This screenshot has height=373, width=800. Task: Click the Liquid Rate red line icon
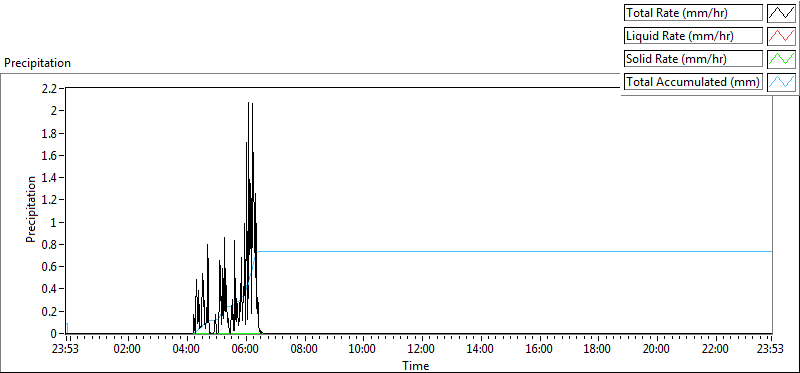coord(782,36)
